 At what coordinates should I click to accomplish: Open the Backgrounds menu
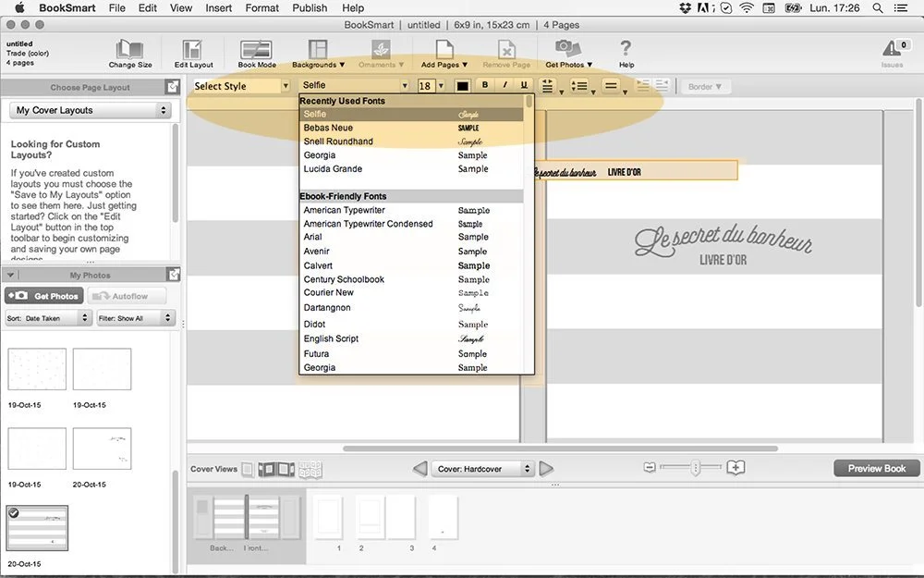pos(318,54)
